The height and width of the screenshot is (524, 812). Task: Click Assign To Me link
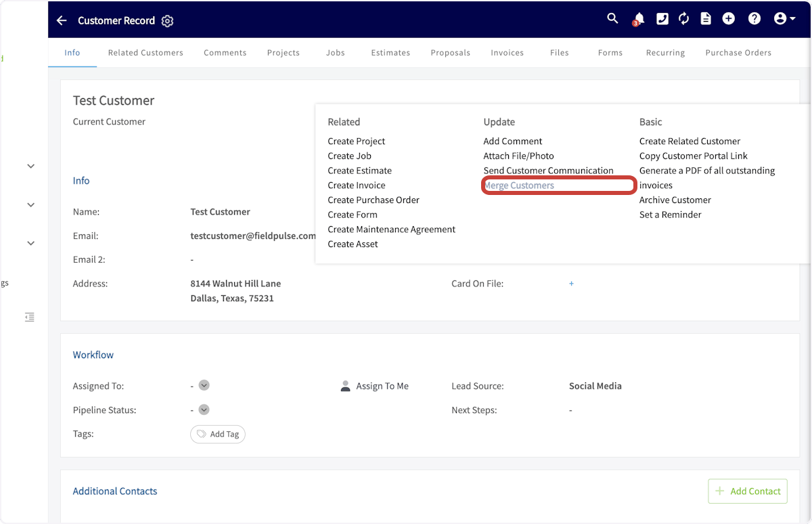point(382,386)
